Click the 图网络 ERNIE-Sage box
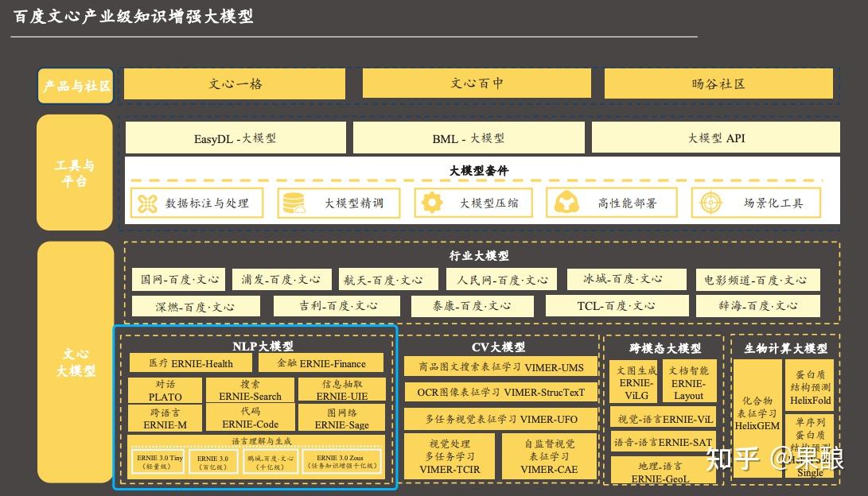Viewport: 868px width, 496px height. pyautogui.click(x=341, y=419)
